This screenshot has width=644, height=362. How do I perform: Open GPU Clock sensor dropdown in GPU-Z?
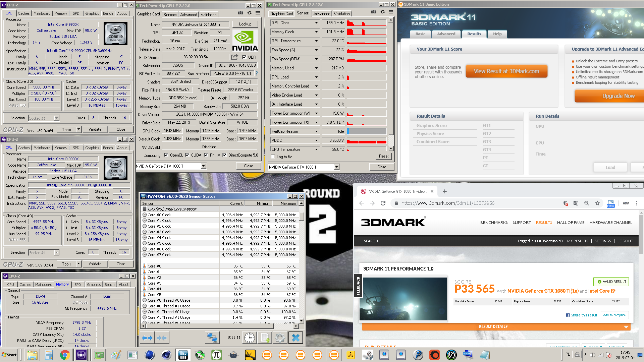(x=316, y=23)
